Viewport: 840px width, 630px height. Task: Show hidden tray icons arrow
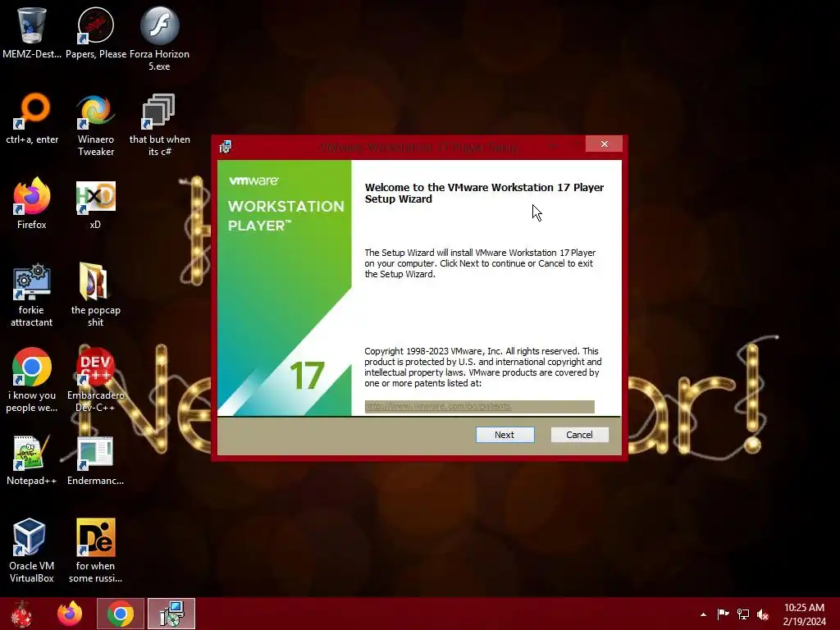703,614
